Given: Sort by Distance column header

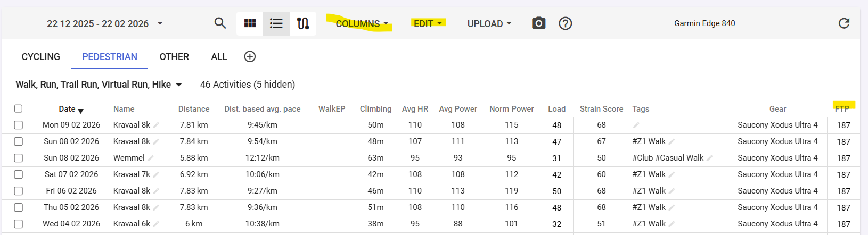Looking at the screenshot, I should [x=194, y=109].
